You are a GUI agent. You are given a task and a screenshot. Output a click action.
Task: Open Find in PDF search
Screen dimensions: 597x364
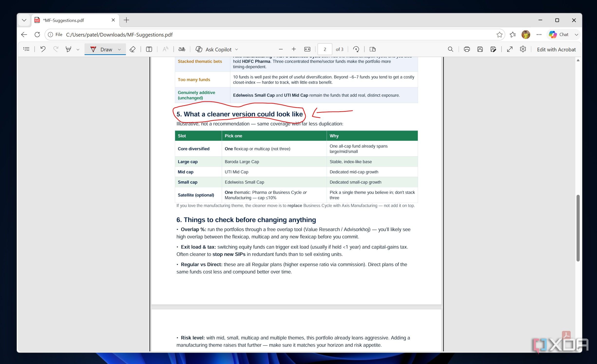coord(451,49)
